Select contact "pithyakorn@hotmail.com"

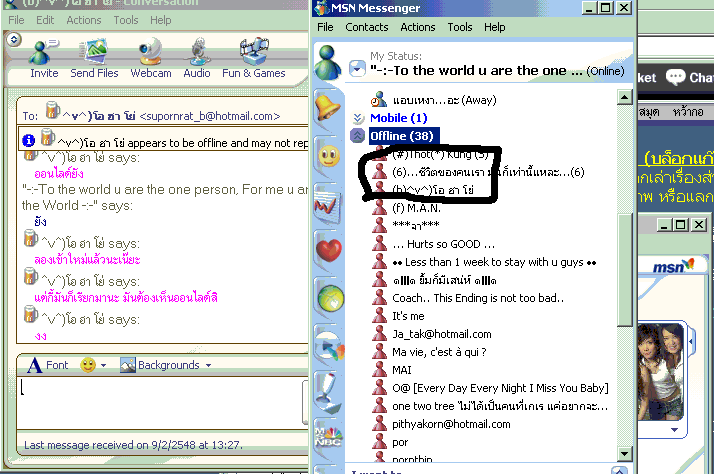pos(451,424)
